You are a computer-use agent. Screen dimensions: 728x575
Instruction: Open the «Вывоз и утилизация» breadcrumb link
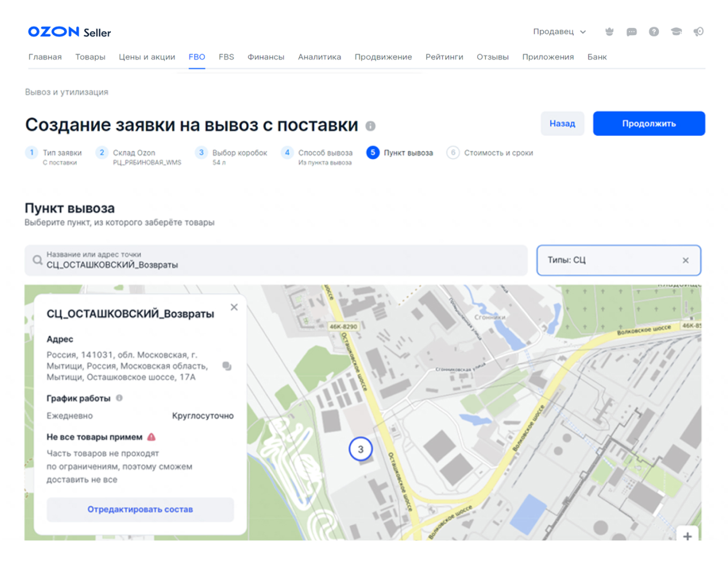click(x=66, y=92)
